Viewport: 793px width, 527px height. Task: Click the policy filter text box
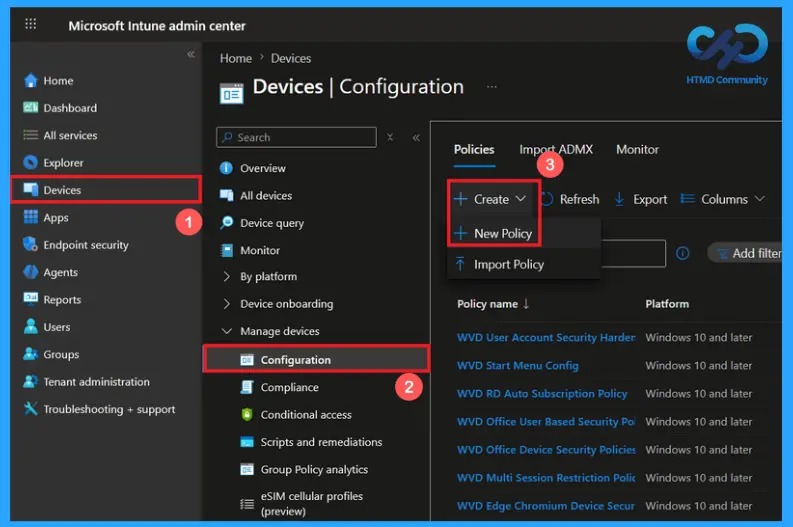tap(633, 253)
